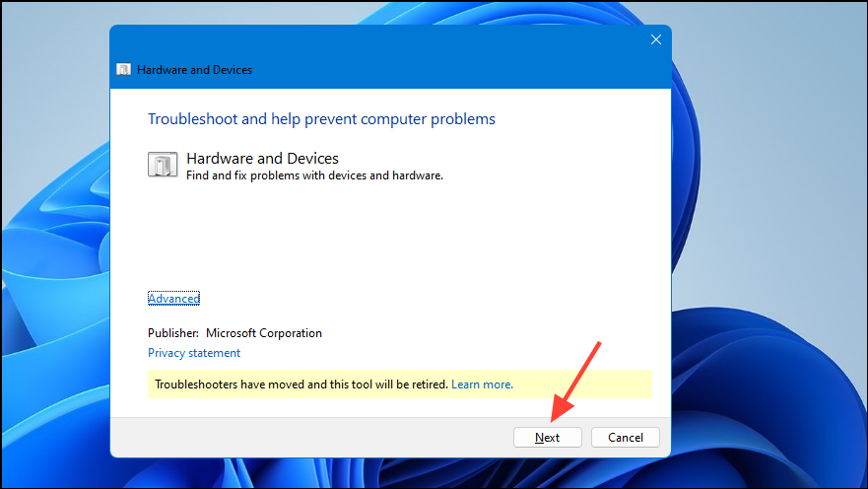The height and width of the screenshot is (489, 868).
Task: Open the Advanced options link
Action: [173, 299]
